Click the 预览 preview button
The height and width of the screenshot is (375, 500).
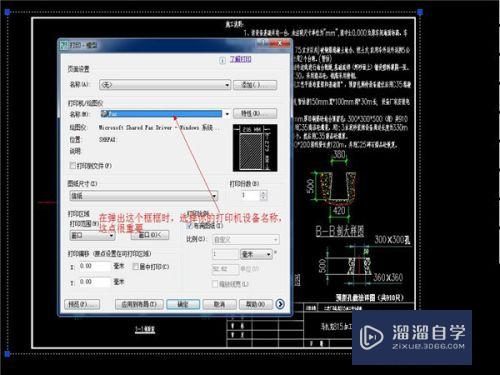tap(82, 304)
